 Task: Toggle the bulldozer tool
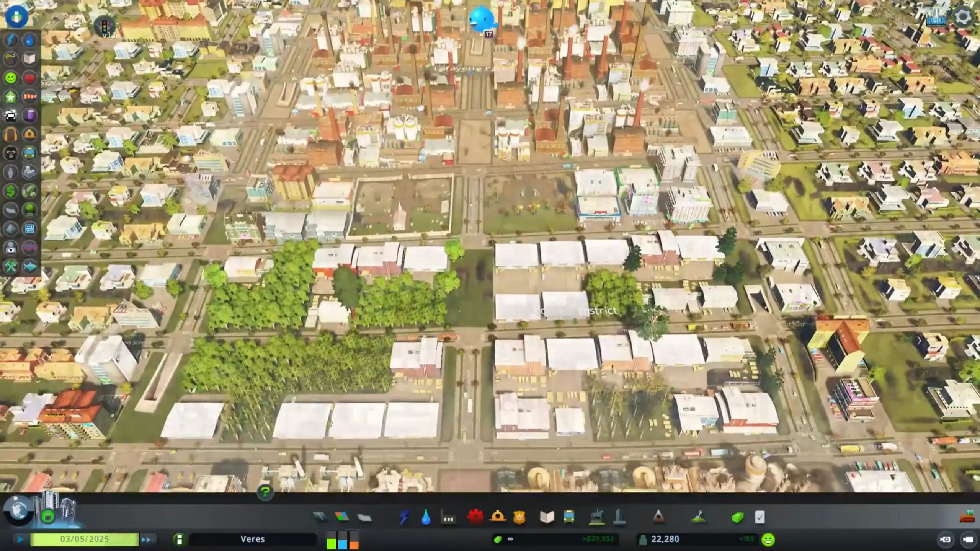[x=967, y=517]
